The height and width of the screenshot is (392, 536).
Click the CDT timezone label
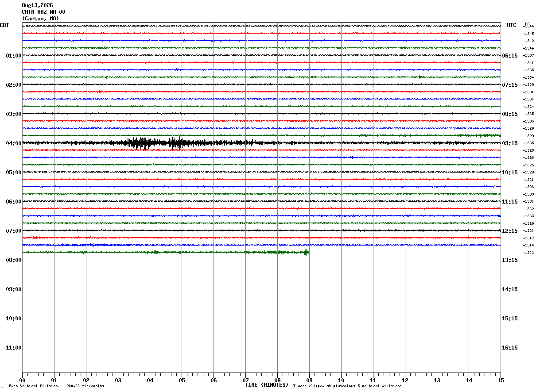(4, 25)
